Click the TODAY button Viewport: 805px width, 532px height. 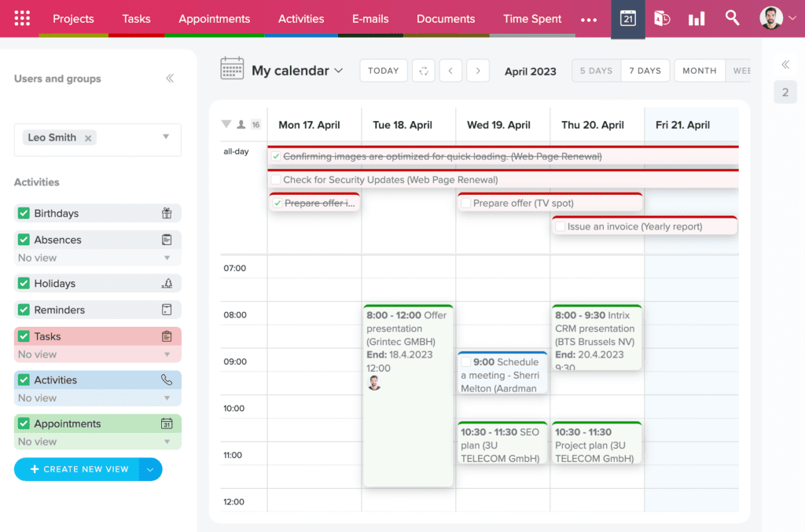383,70
